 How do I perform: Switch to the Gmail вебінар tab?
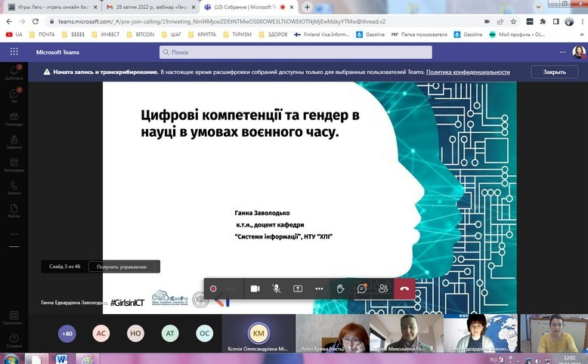151,7
